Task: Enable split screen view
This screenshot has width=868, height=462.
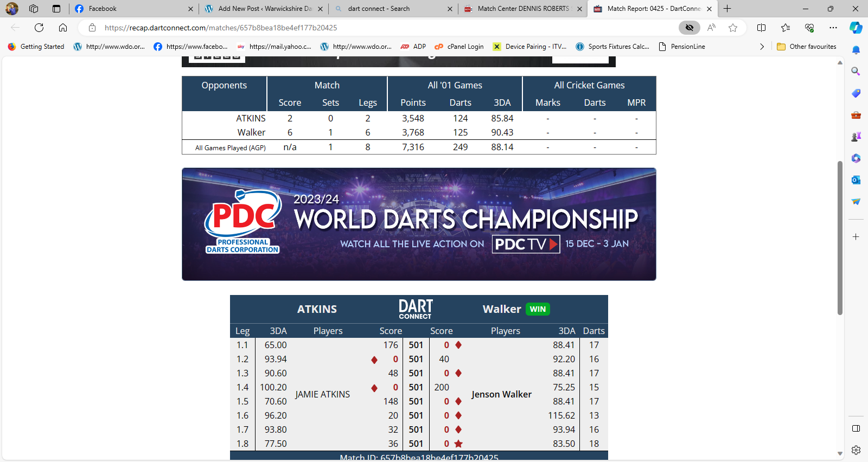Action: point(761,28)
